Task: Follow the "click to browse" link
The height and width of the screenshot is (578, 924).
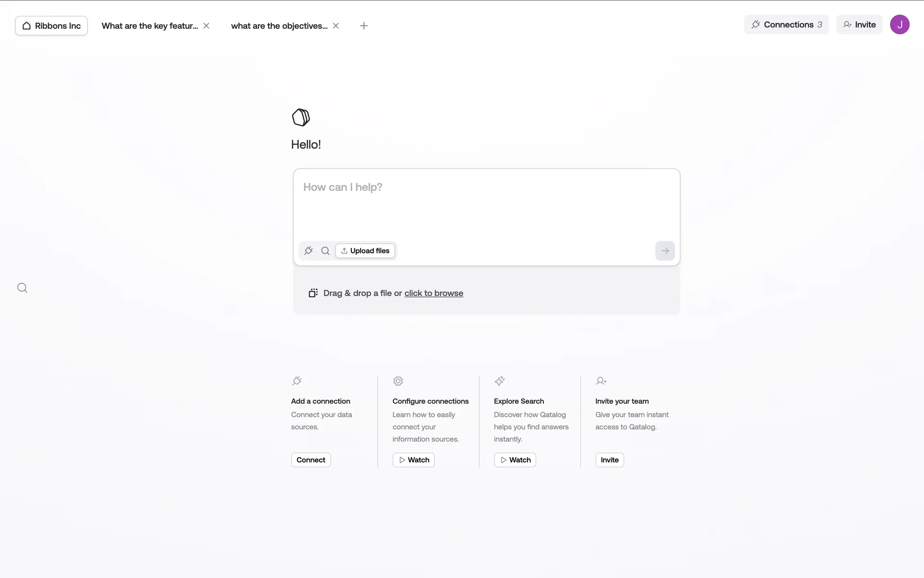Action: [434, 293]
